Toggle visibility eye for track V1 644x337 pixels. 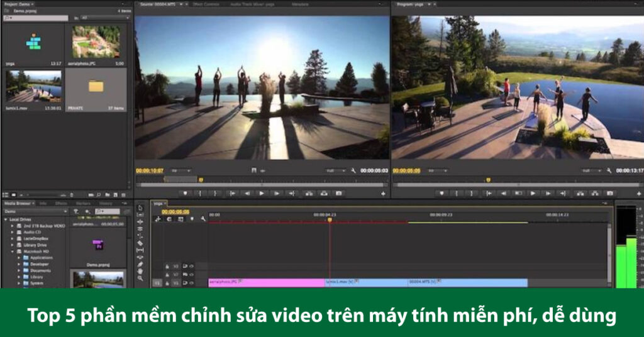point(191,283)
